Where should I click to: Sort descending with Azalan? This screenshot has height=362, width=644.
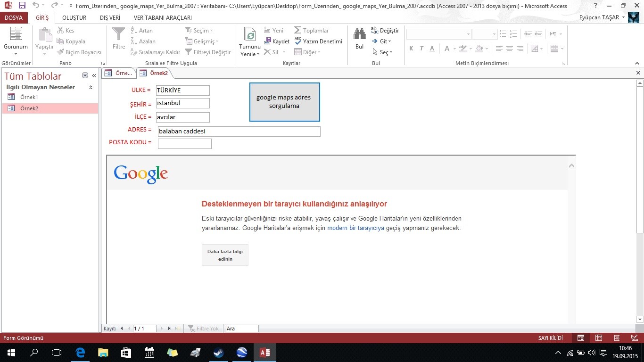pos(143,41)
